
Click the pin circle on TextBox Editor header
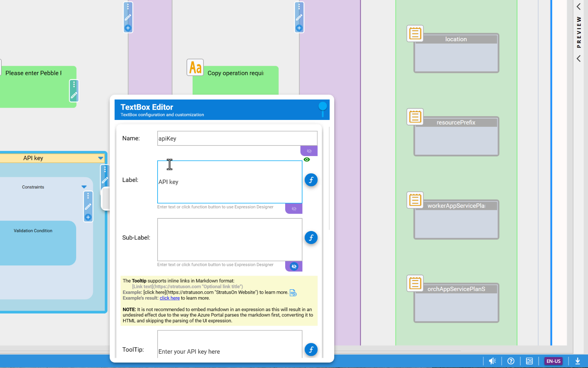(x=323, y=106)
